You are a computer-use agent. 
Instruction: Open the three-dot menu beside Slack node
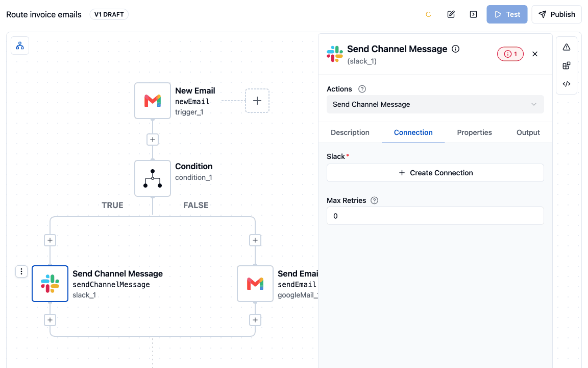(x=21, y=271)
